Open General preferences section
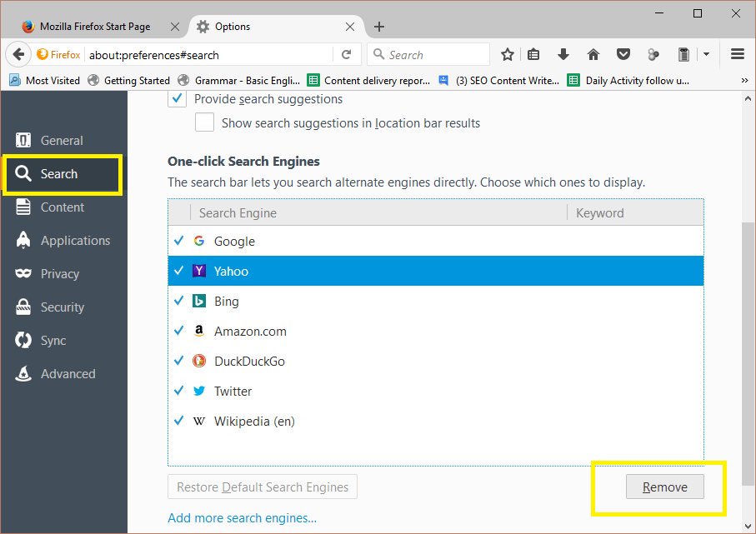756x534 pixels. click(62, 140)
